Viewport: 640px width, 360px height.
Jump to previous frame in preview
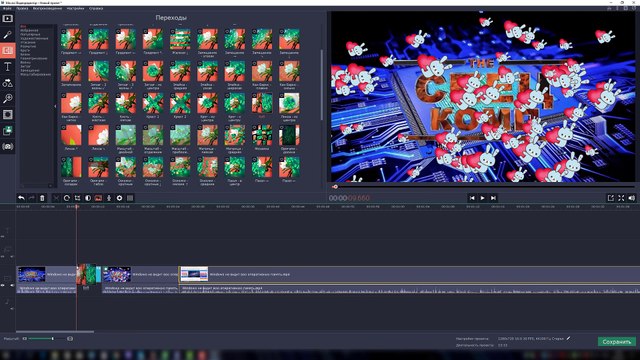pyautogui.click(x=472, y=198)
